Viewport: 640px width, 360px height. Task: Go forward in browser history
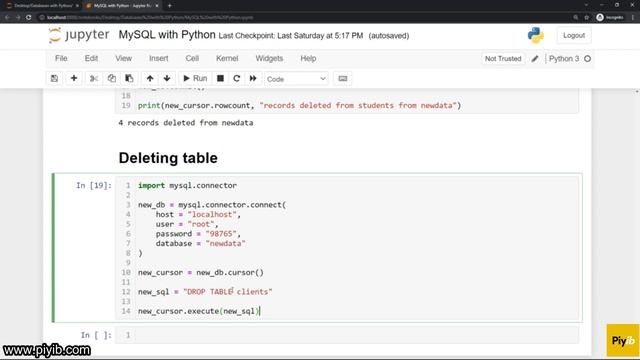click(x=18, y=18)
